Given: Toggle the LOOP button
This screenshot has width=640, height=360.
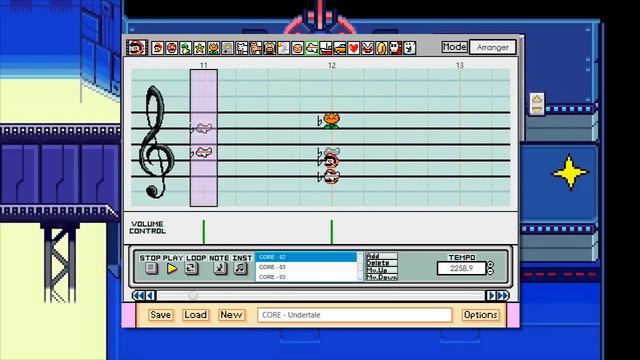Looking at the screenshot, I should [191, 268].
